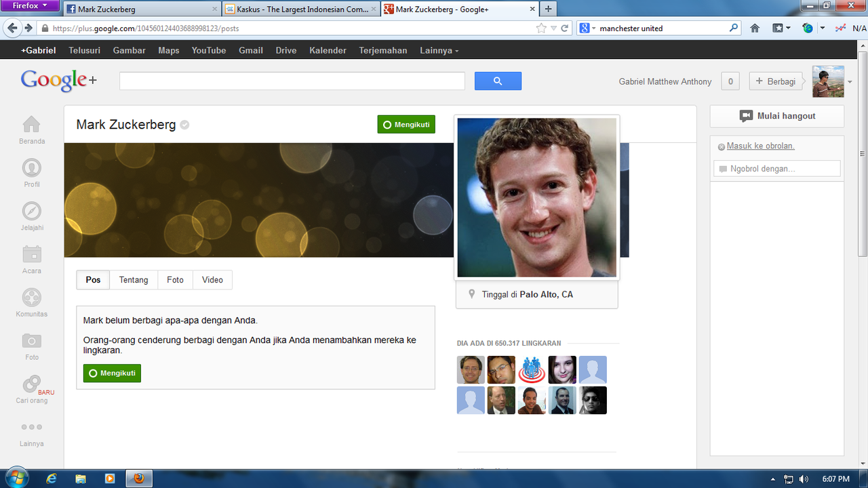Viewport: 868px width, 488px height.
Task: Switch to the Kaskus browser tab
Action: click(x=301, y=9)
